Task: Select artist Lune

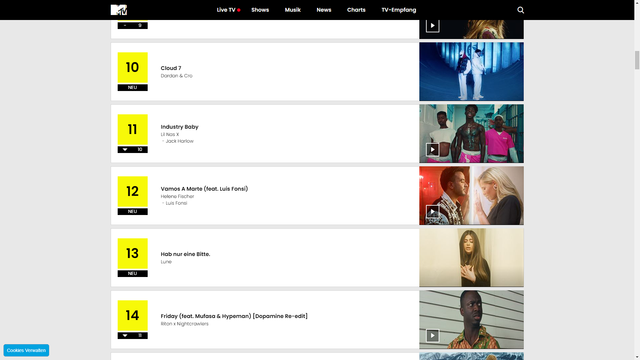Action: pyautogui.click(x=166, y=262)
